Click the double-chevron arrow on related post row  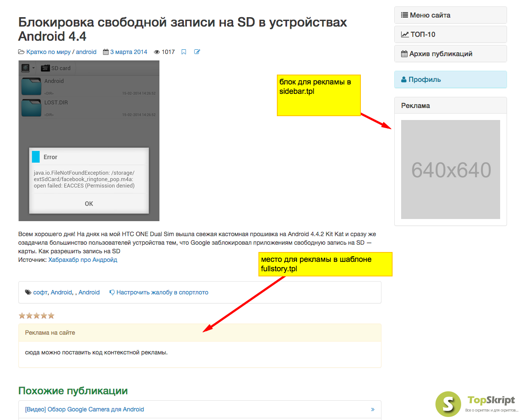(x=372, y=409)
